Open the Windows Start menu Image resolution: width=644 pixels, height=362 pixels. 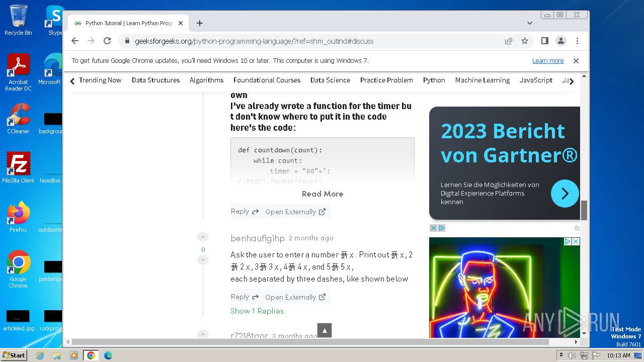click(x=14, y=355)
